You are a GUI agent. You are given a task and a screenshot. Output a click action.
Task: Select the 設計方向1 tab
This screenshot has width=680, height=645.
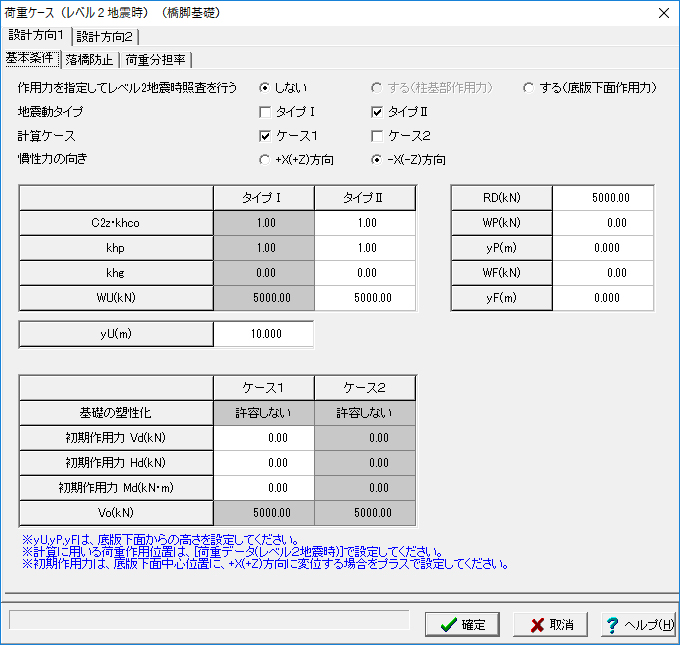pos(36,35)
